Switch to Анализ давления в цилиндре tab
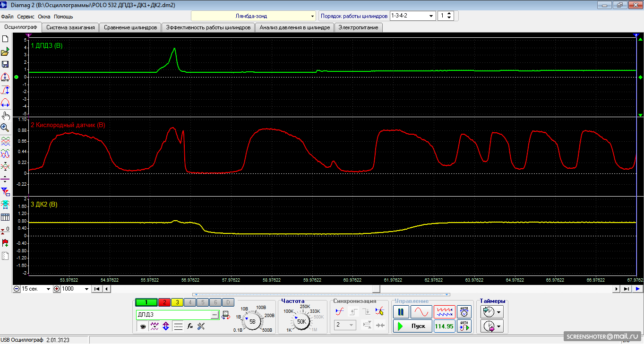The width and height of the screenshot is (644, 344). click(294, 27)
